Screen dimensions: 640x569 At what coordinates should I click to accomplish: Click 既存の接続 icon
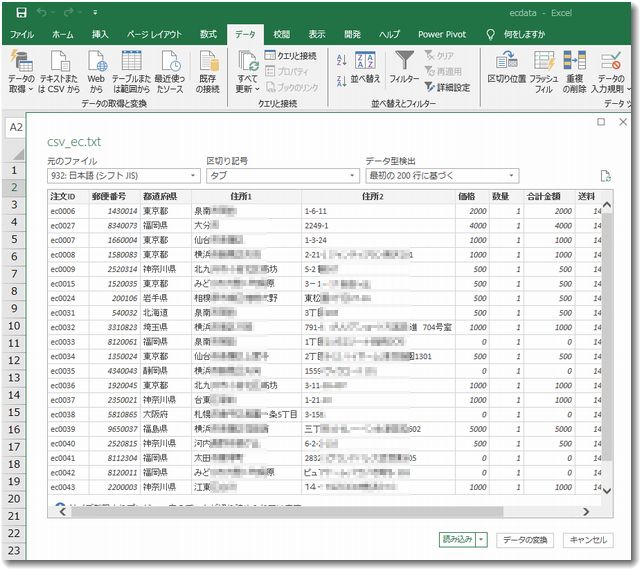pos(209,61)
